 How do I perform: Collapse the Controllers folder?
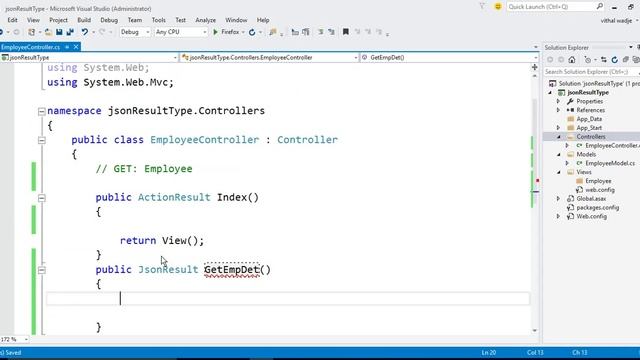tap(558, 137)
